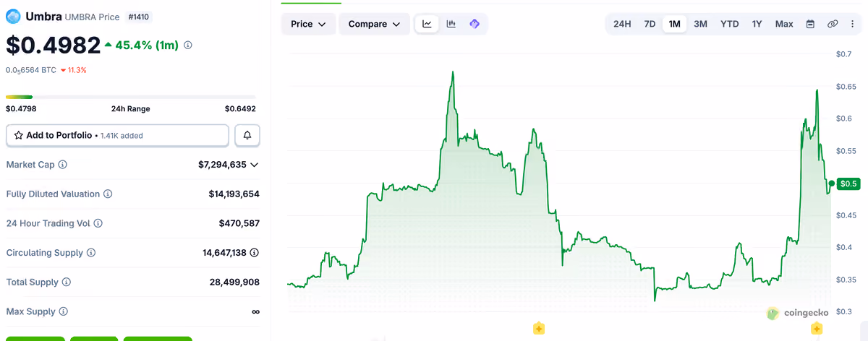The image size is (868, 341).
Task: Open Price dropdown above chart
Action: [308, 24]
